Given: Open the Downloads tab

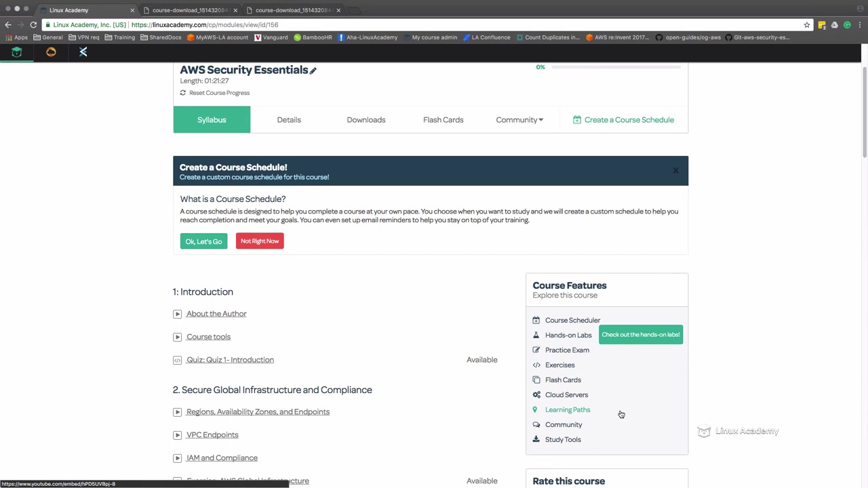Looking at the screenshot, I should pos(366,120).
